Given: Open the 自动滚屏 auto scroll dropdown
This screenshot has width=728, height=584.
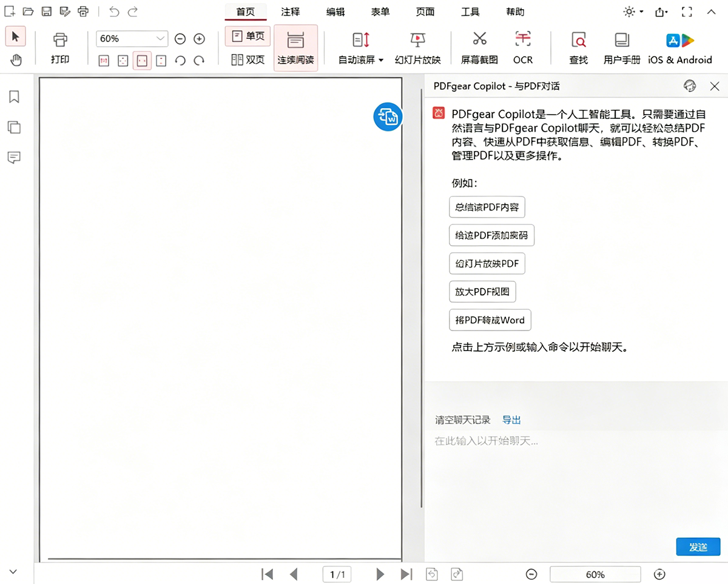Looking at the screenshot, I should 361,48.
